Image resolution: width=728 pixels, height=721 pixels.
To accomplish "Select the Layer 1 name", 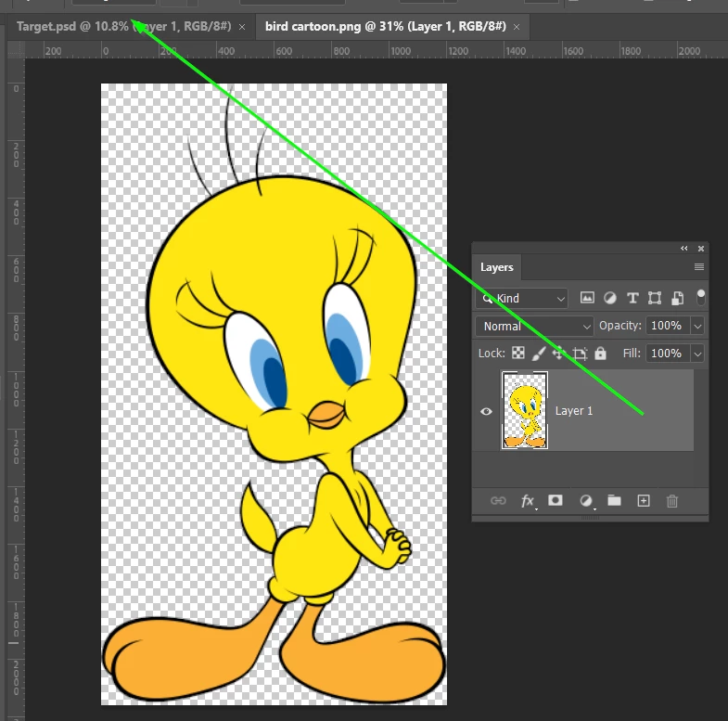I will coord(574,411).
